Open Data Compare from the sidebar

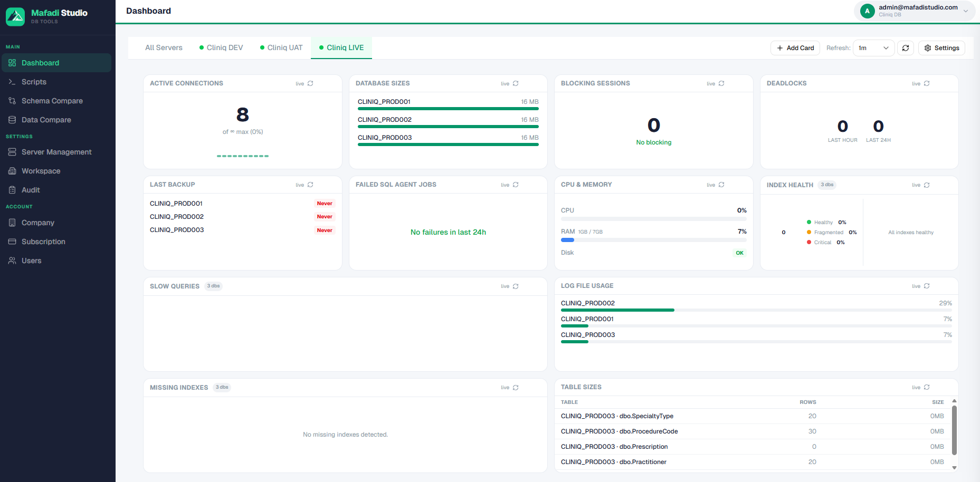[x=56, y=120]
